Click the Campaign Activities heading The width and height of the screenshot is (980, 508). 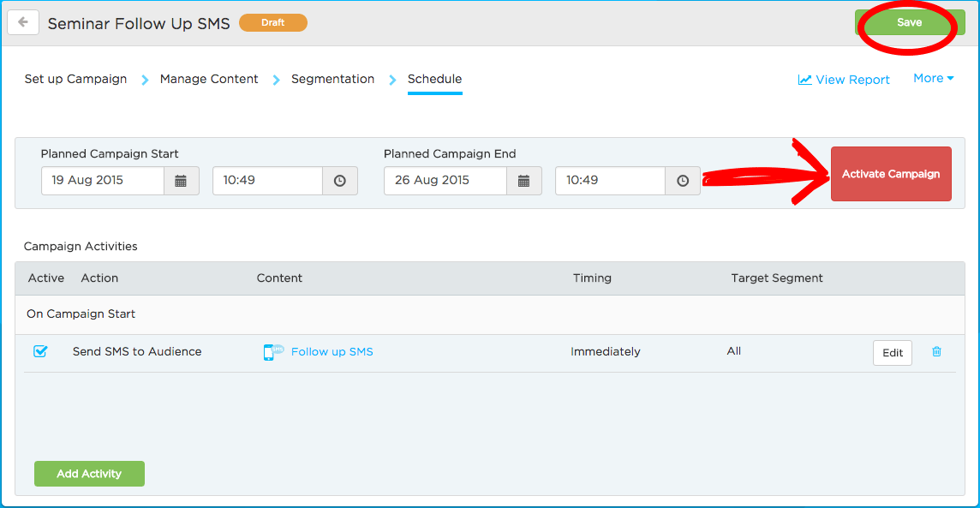pyautogui.click(x=81, y=246)
